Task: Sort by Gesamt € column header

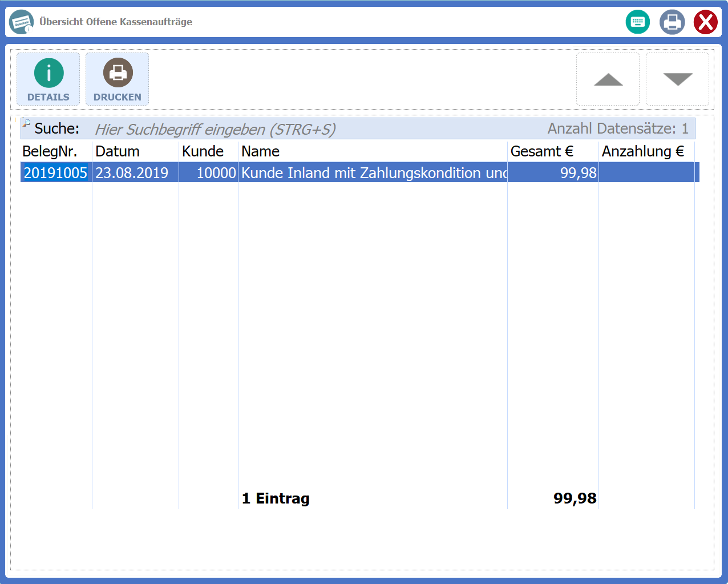Action: pyautogui.click(x=541, y=151)
